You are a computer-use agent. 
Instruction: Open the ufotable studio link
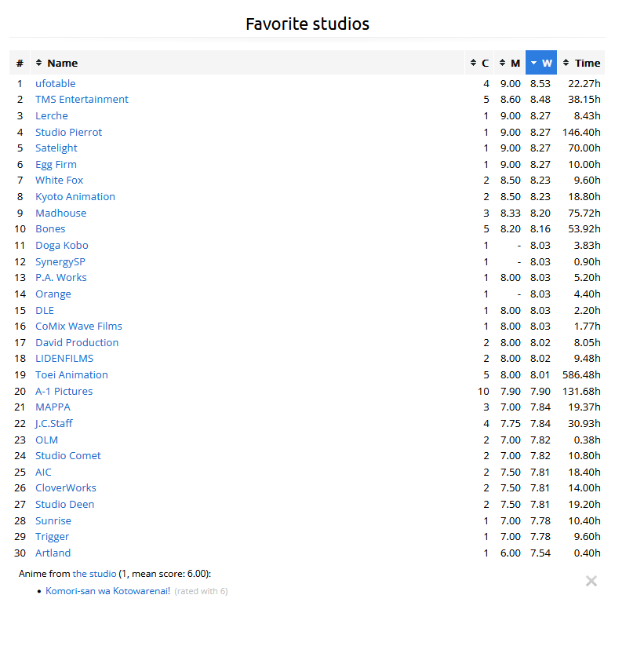[x=55, y=83]
